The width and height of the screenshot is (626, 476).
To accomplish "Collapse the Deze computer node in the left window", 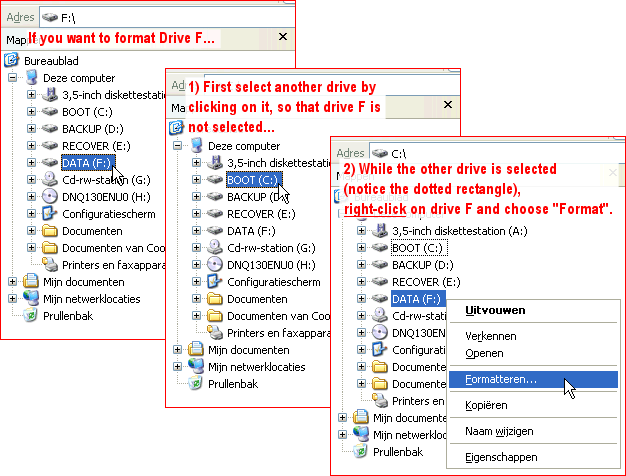I will [13, 77].
